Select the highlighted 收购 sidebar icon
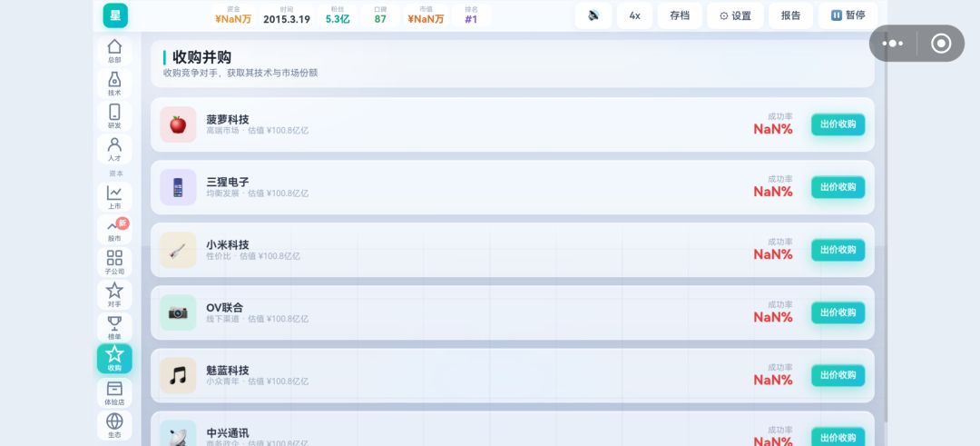 tap(114, 359)
